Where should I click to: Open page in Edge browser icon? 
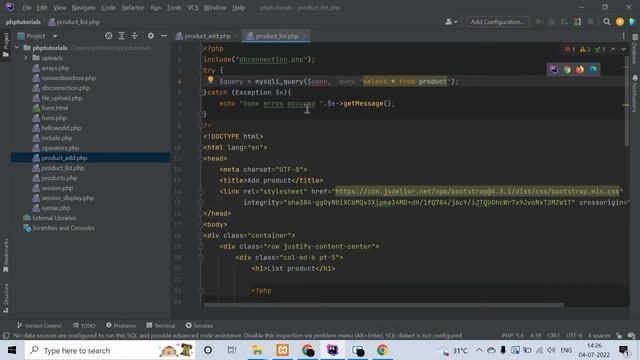click(x=593, y=69)
